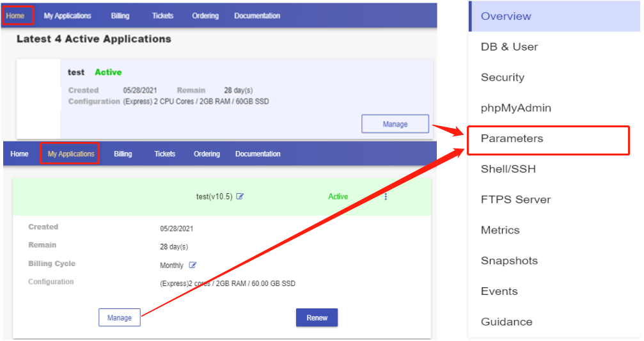Screen dimensions: 644x341
Task: Open the Snapshots section
Action: click(509, 261)
